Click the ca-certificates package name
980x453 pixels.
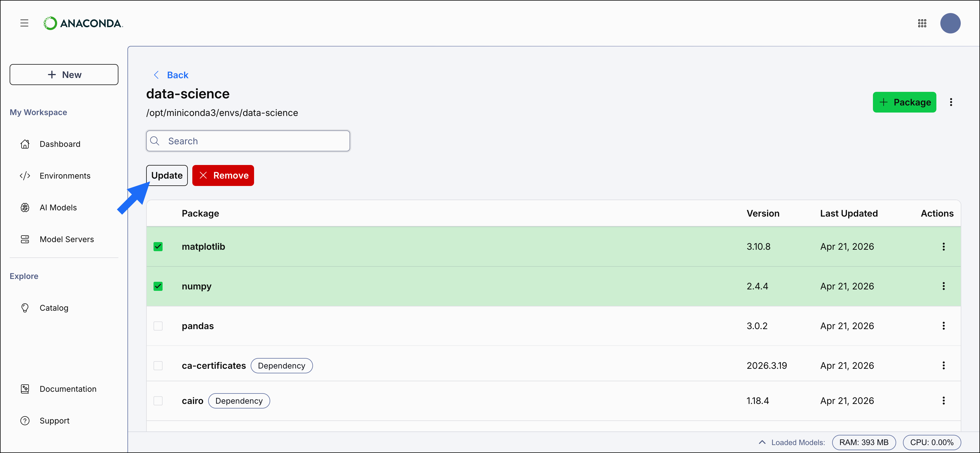214,365
